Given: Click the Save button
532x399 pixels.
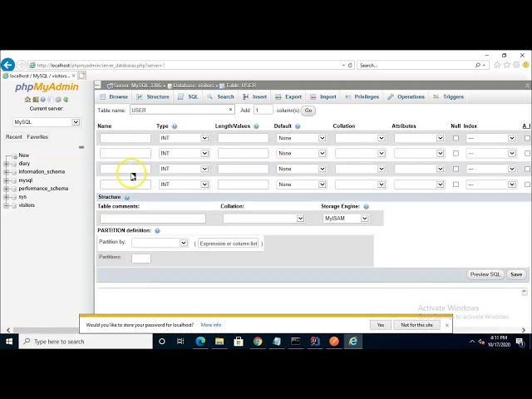Looking at the screenshot, I should [x=516, y=274].
